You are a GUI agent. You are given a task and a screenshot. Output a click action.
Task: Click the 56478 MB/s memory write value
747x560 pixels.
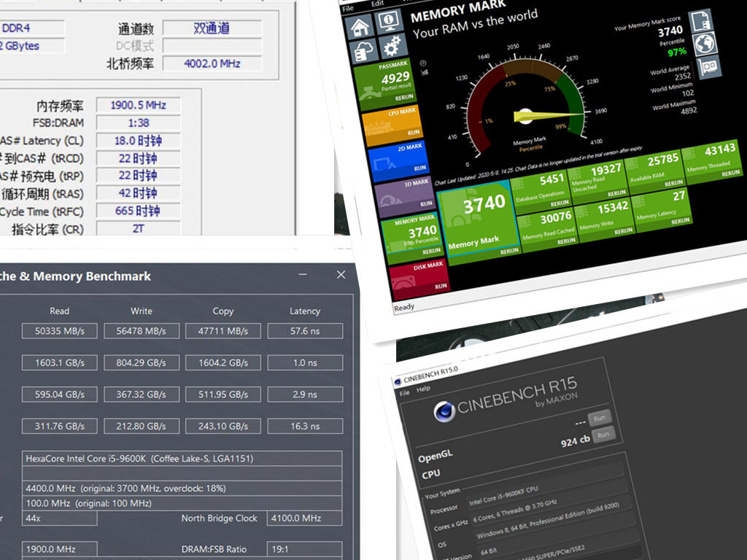(x=142, y=331)
